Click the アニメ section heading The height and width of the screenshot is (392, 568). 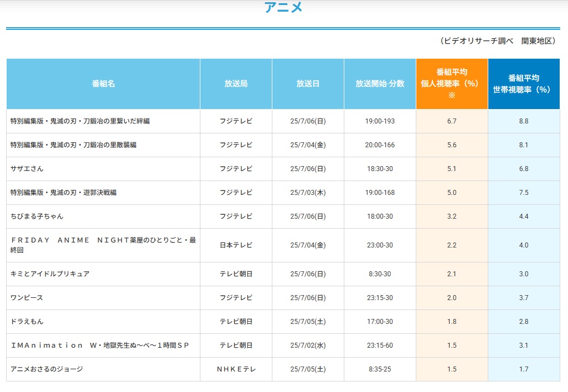283,8
